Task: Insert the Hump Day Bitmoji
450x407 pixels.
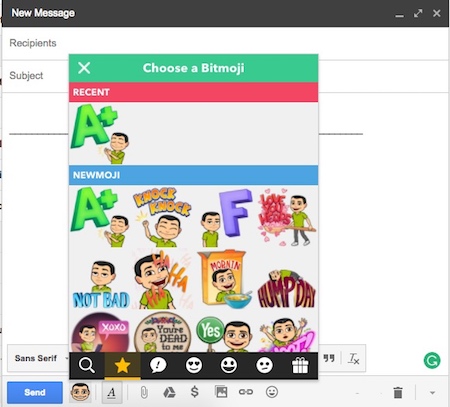Action: [287, 288]
